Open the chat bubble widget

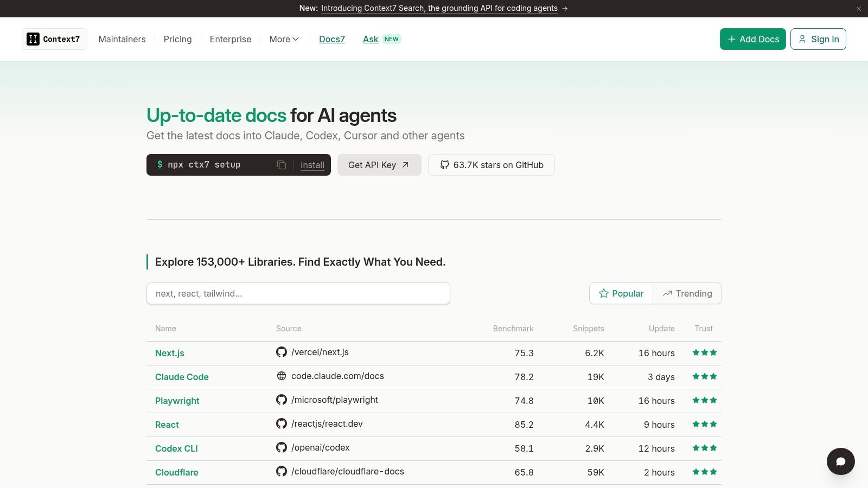(x=841, y=461)
